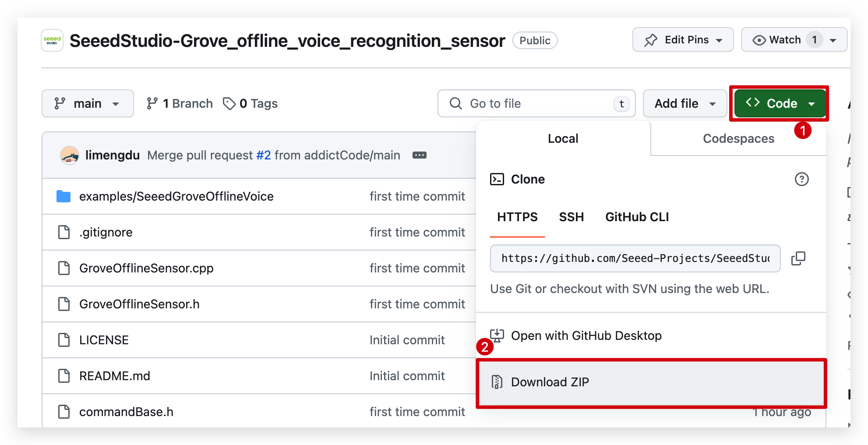Open the README.md file
The height and width of the screenshot is (445, 868).
[x=114, y=376]
